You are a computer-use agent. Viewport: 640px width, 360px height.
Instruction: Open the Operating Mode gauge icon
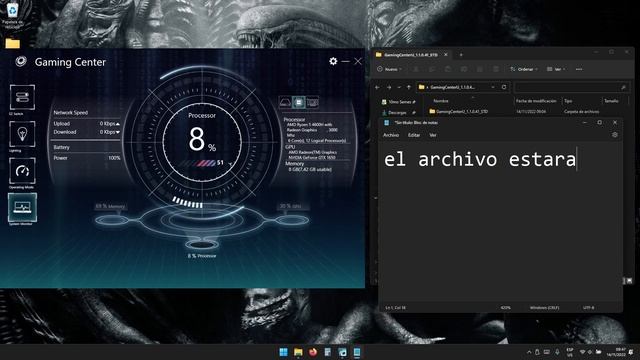click(x=22, y=171)
